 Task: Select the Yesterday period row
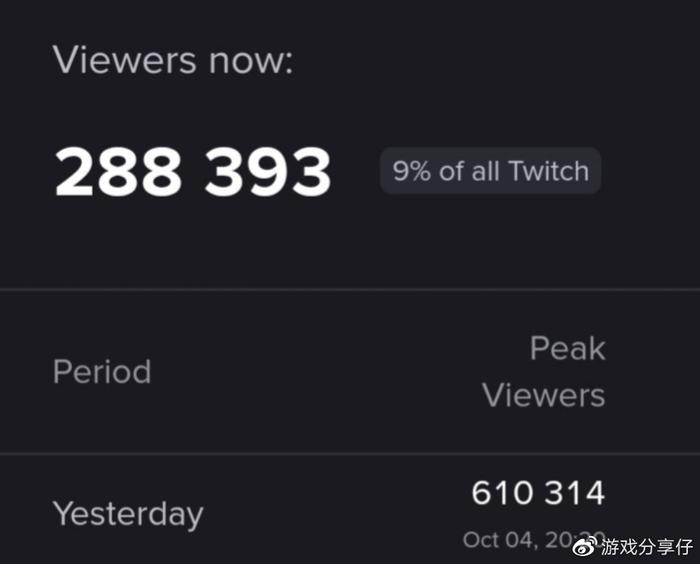[x=128, y=514]
